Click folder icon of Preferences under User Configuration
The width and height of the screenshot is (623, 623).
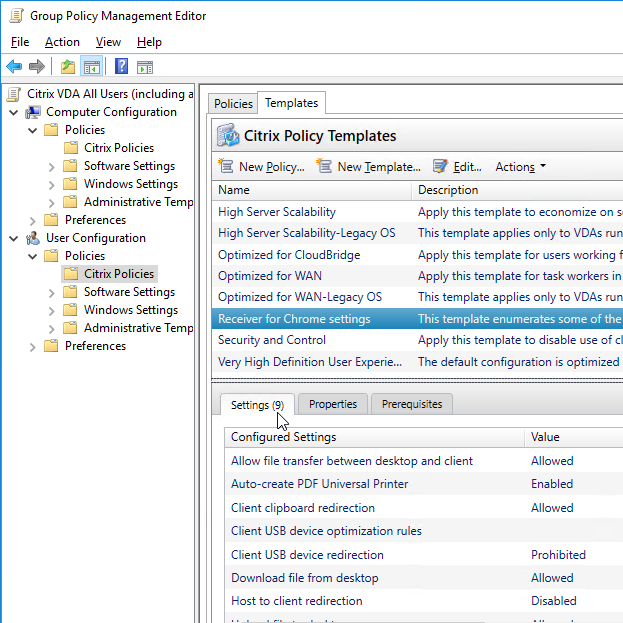point(51,346)
